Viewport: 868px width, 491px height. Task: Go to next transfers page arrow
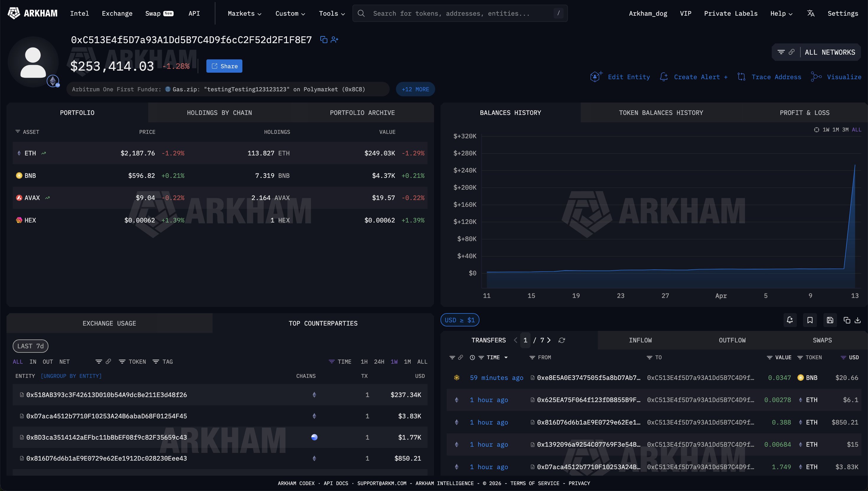tap(549, 340)
